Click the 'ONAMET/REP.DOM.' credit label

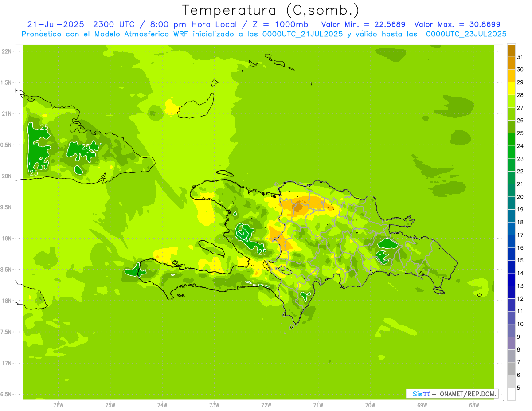point(468,394)
